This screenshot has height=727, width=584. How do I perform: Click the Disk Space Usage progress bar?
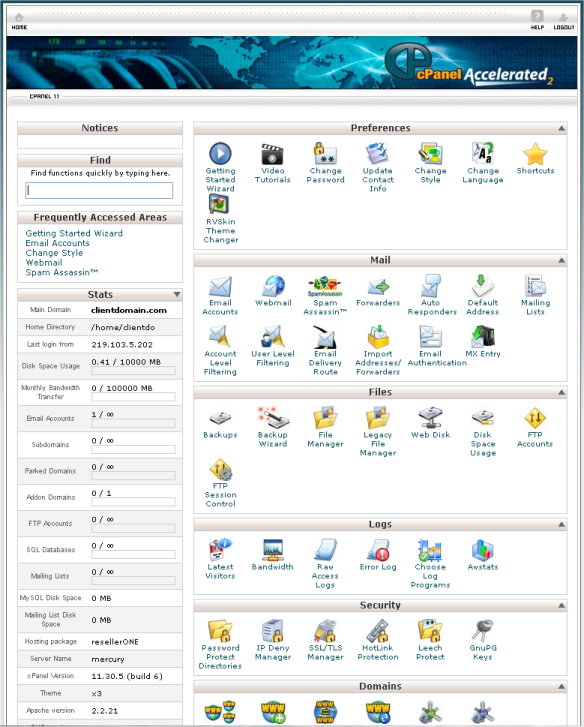pyautogui.click(x=133, y=370)
